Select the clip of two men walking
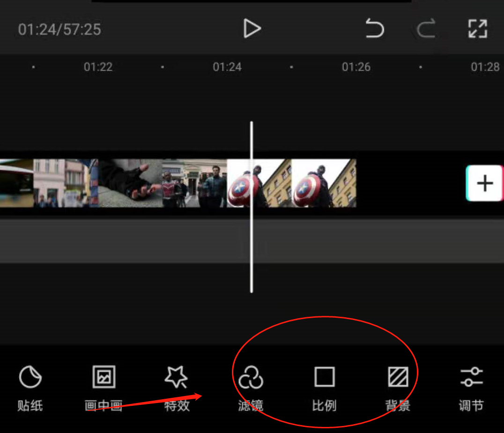Screen dimensions: 504x433 pyautogui.click(x=194, y=183)
